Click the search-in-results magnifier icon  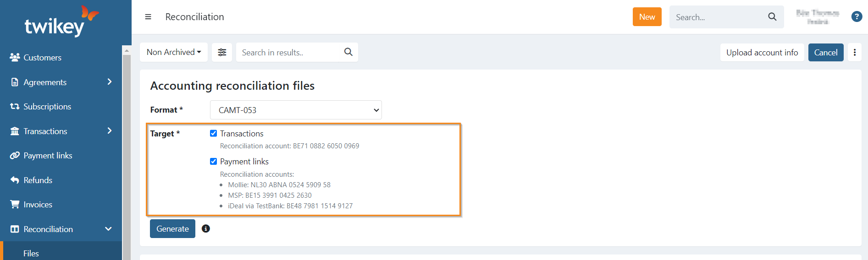(x=348, y=52)
